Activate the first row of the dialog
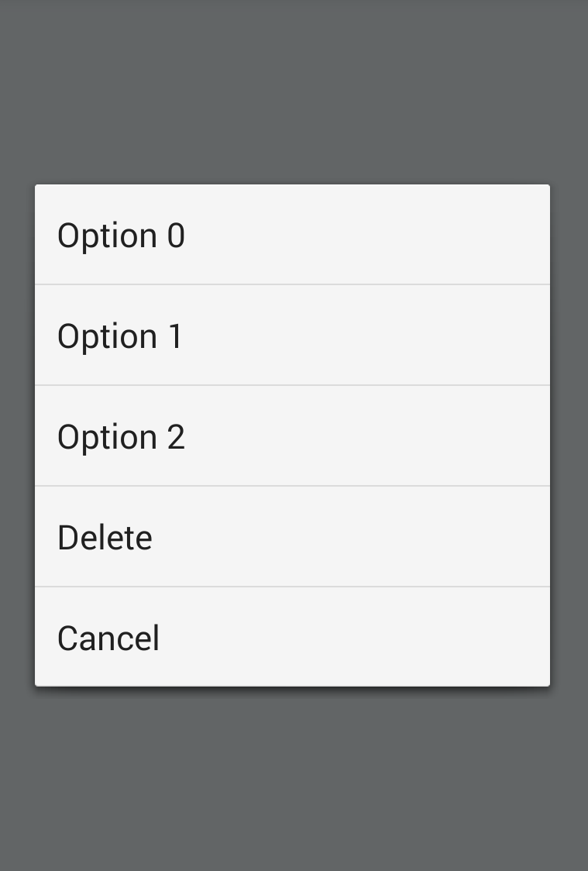This screenshot has width=588, height=871. 292,235
